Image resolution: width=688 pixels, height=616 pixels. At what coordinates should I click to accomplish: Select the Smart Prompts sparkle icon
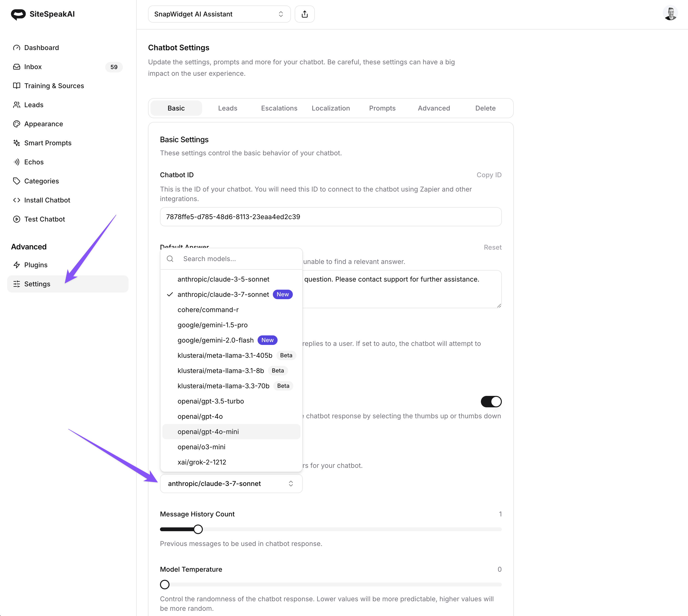[x=17, y=143]
